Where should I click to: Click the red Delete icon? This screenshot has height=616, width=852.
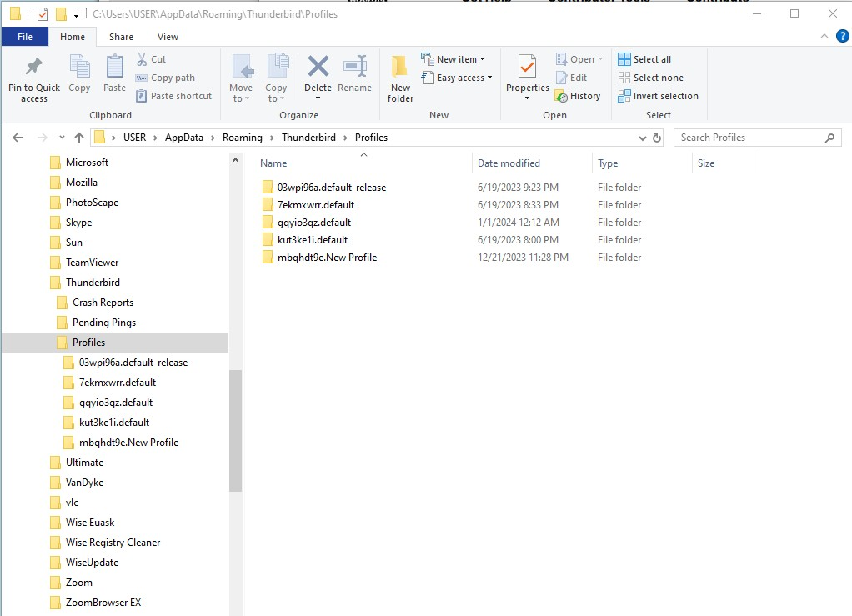point(318,68)
